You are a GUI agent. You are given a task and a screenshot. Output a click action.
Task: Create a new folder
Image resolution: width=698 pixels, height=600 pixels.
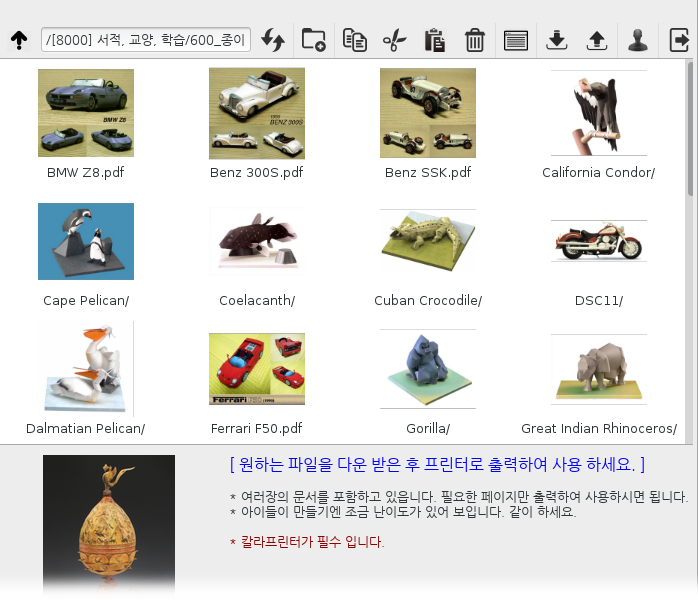click(x=313, y=40)
